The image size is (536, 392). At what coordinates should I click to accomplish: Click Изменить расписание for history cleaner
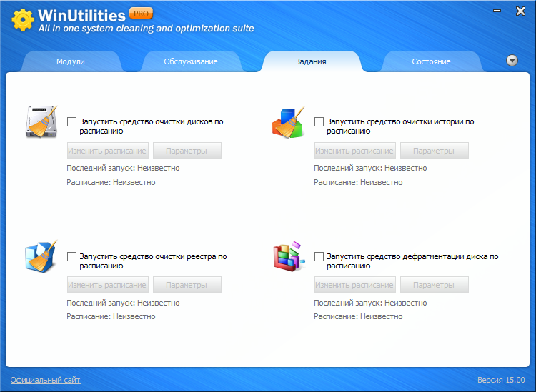[354, 151]
